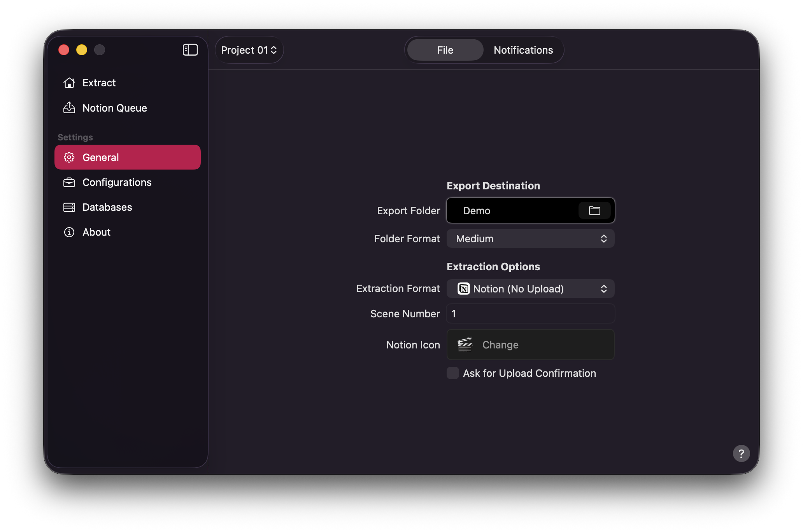Viewport: 803px width, 532px height.
Task: Enable Ask for Upload Confirmation checkbox
Action: (452, 373)
